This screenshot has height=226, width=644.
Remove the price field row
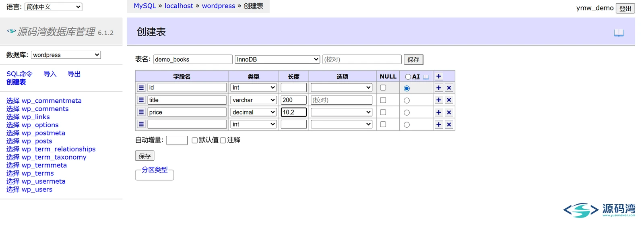pyautogui.click(x=449, y=112)
